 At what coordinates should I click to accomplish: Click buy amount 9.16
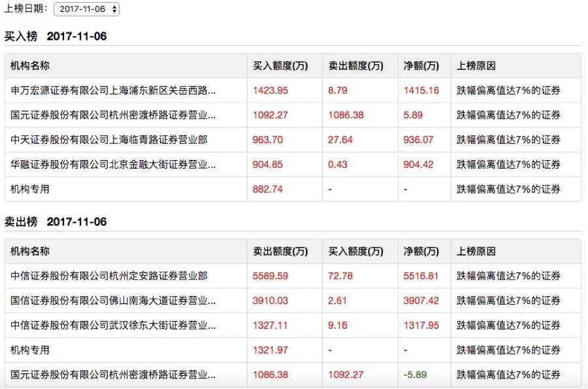click(x=338, y=325)
